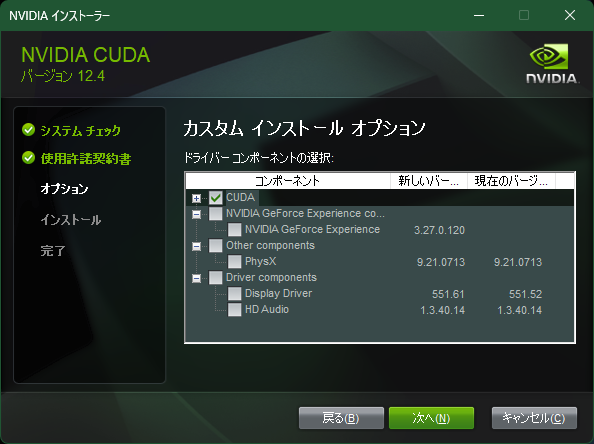Click the 現在のバージョン column header
This screenshot has height=444, width=594.
click(x=511, y=181)
